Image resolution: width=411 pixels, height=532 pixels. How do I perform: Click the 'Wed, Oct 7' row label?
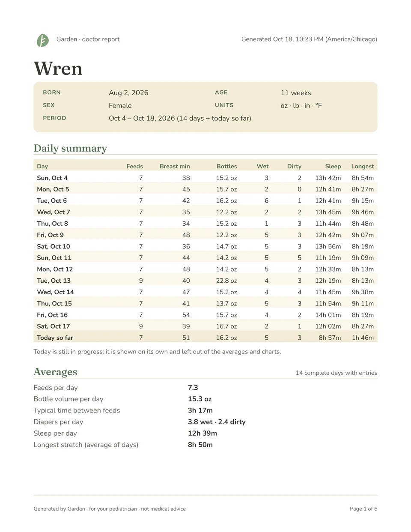pos(54,212)
